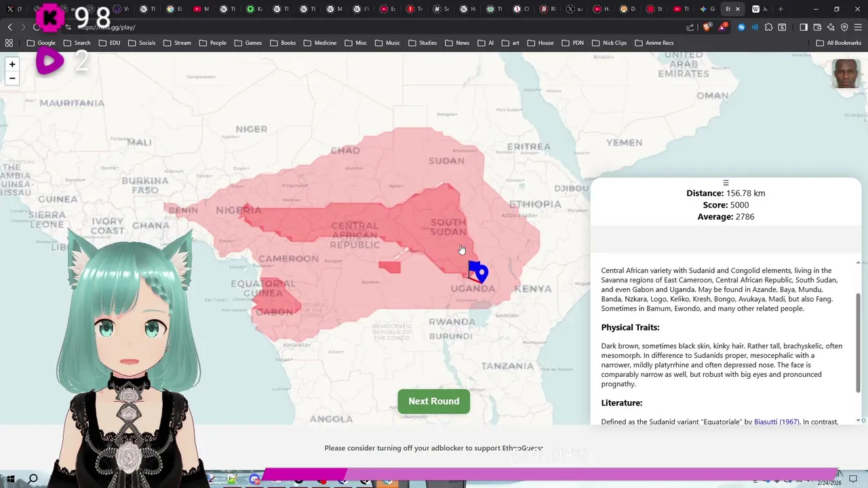Open the Windows Start menu

11,479
